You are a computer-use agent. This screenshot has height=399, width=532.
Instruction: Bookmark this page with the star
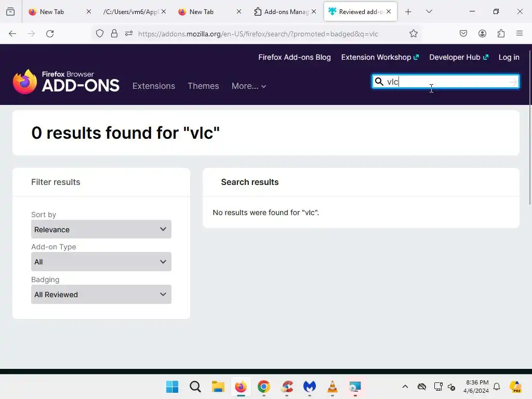click(x=413, y=34)
